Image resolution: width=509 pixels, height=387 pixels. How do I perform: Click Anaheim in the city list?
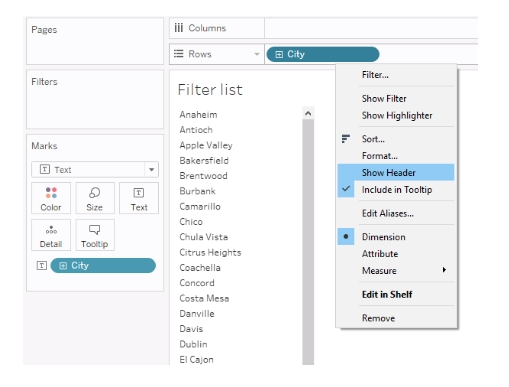pos(198,115)
